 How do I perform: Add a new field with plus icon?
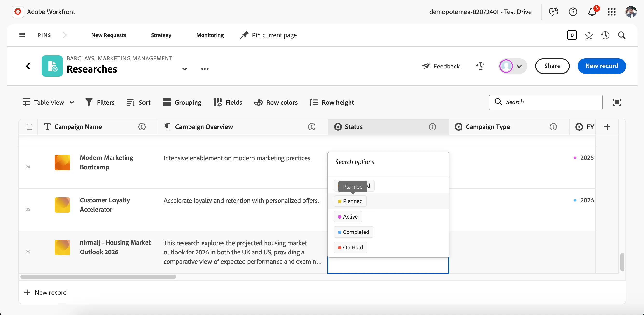click(607, 127)
